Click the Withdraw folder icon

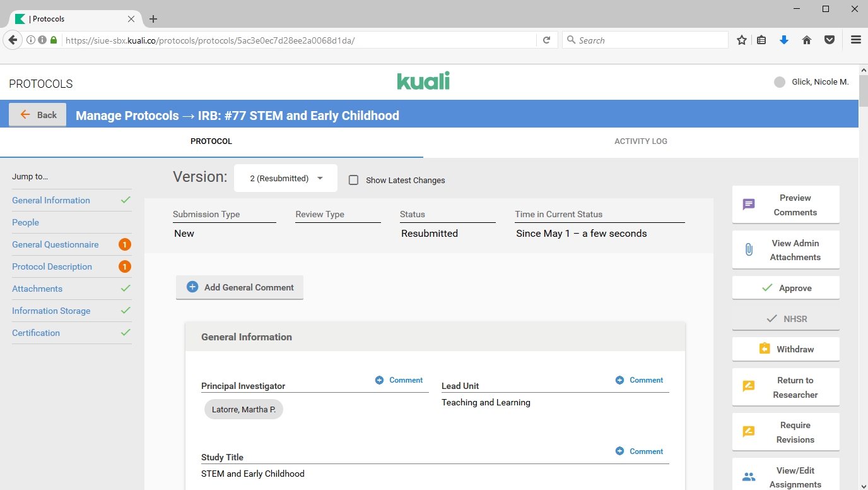tap(765, 349)
